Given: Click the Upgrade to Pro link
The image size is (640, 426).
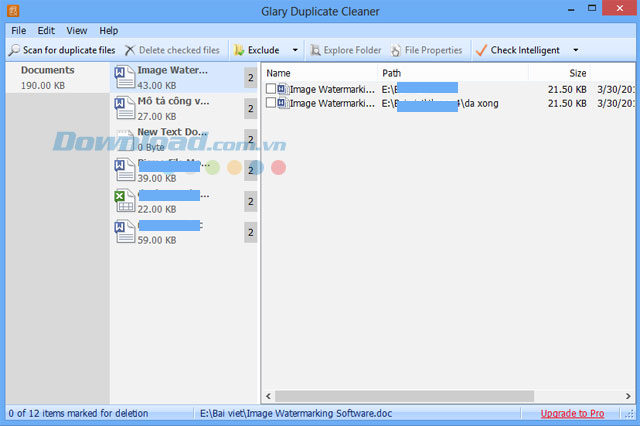Looking at the screenshot, I should coord(572,413).
